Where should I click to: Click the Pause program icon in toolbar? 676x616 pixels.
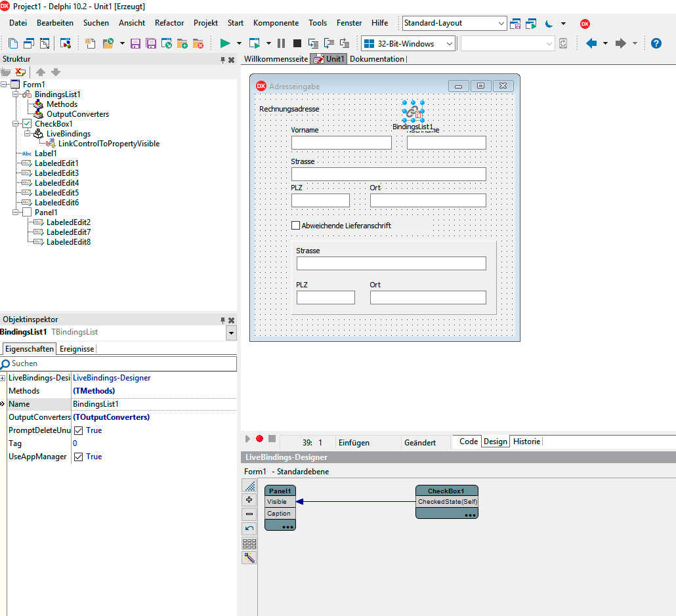281,43
